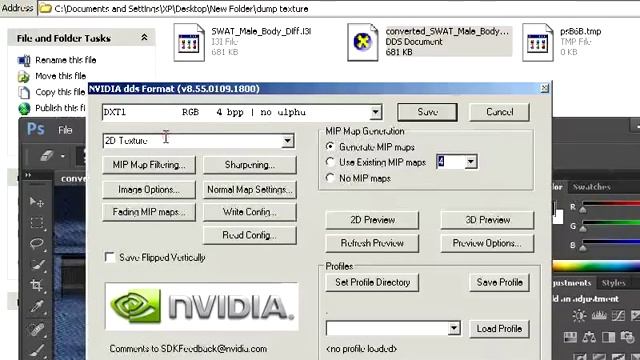Viewport: 640px width, 360px height.
Task: Open the 2D Preview
Action: click(372, 220)
